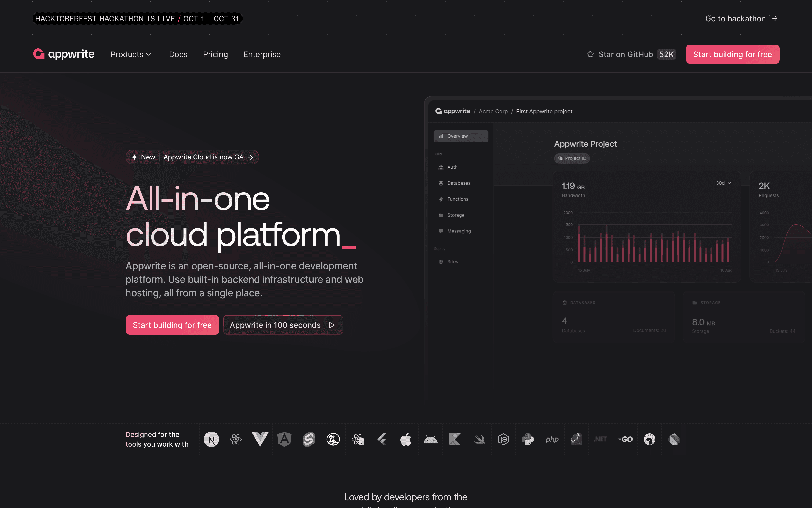The height and width of the screenshot is (508, 812).
Task: Click the sparkle icon beside New
Action: point(135,157)
